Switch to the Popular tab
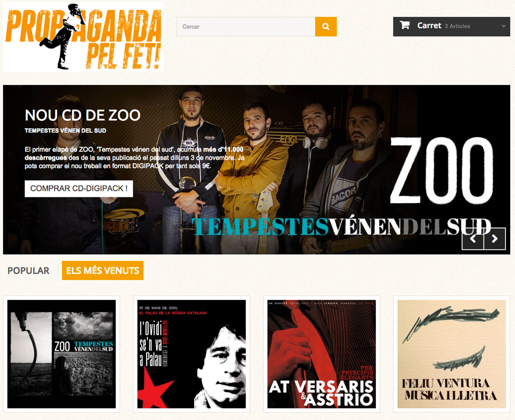Image resolution: width=515 pixels, height=420 pixels. (x=29, y=271)
